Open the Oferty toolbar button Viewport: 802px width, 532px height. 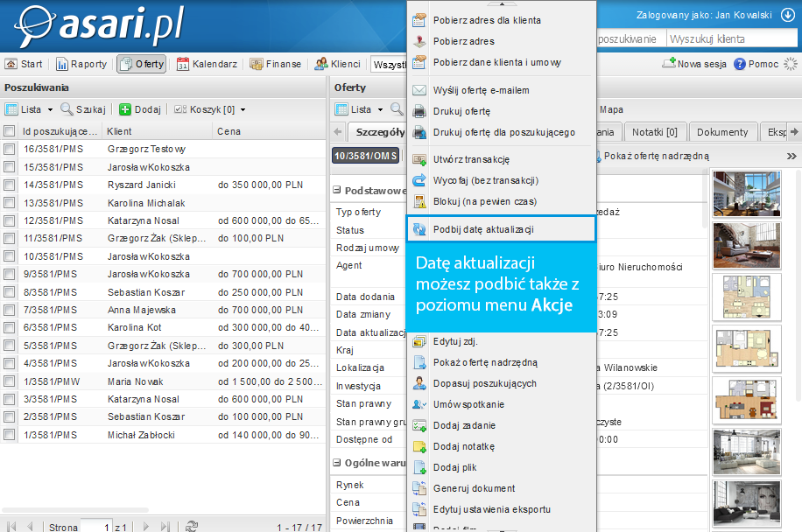(142, 64)
